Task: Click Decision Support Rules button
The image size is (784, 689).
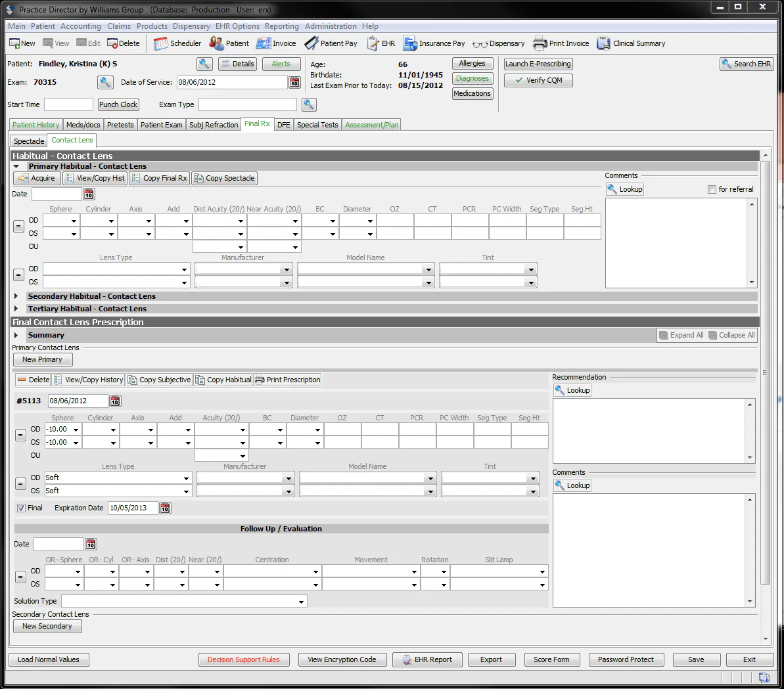Action: 244,659
